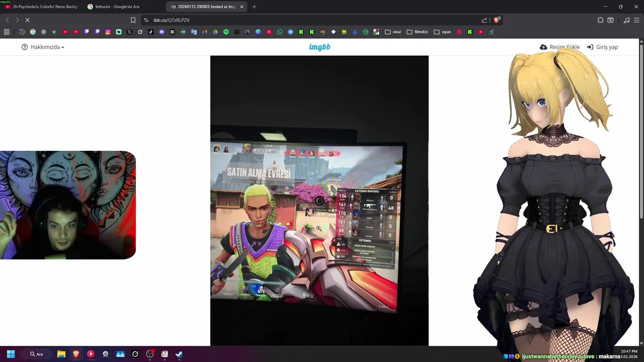Open the X (Twitter) bookmark
The width and height of the screenshot is (644, 362).
click(129, 32)
